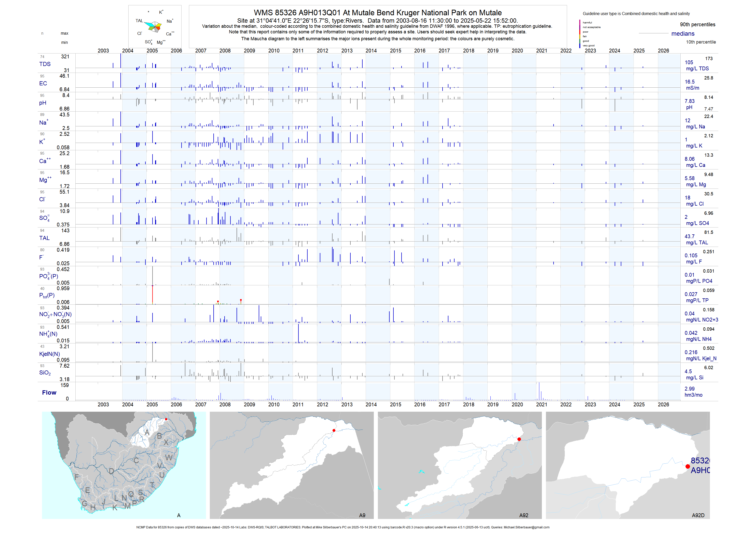Click the Flow row label
This screenshot has height=535, width=756.
coord(49,392)
